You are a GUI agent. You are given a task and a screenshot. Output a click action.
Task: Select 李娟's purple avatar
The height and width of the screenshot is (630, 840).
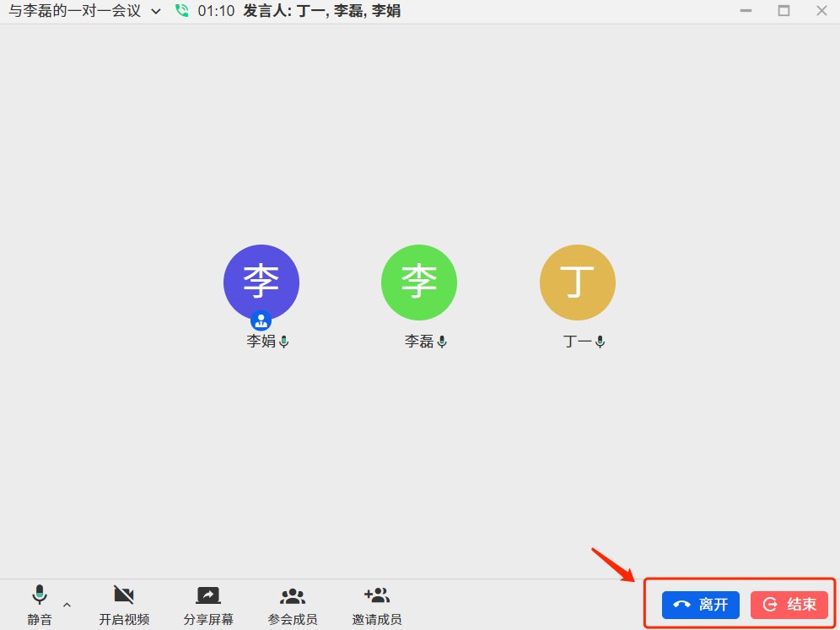[261, 283]
